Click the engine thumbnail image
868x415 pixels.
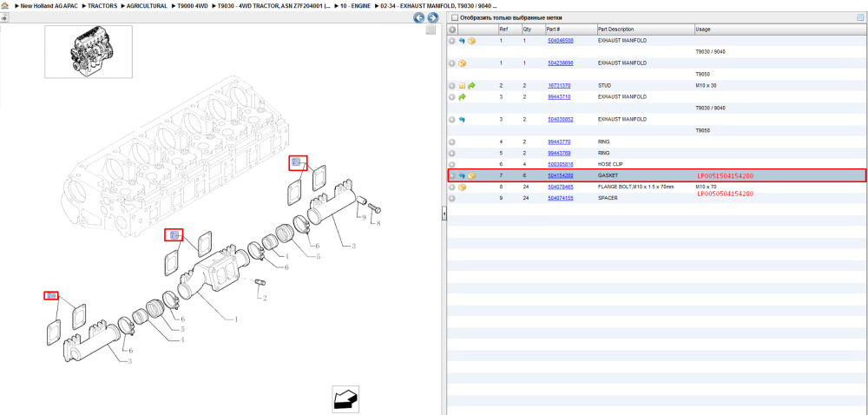click(89, 51)
